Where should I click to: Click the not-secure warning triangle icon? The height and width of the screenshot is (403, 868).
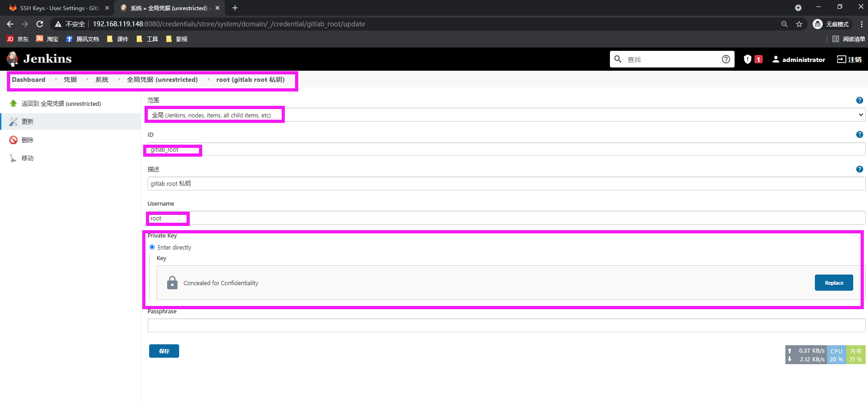click(x=58, y=24)
